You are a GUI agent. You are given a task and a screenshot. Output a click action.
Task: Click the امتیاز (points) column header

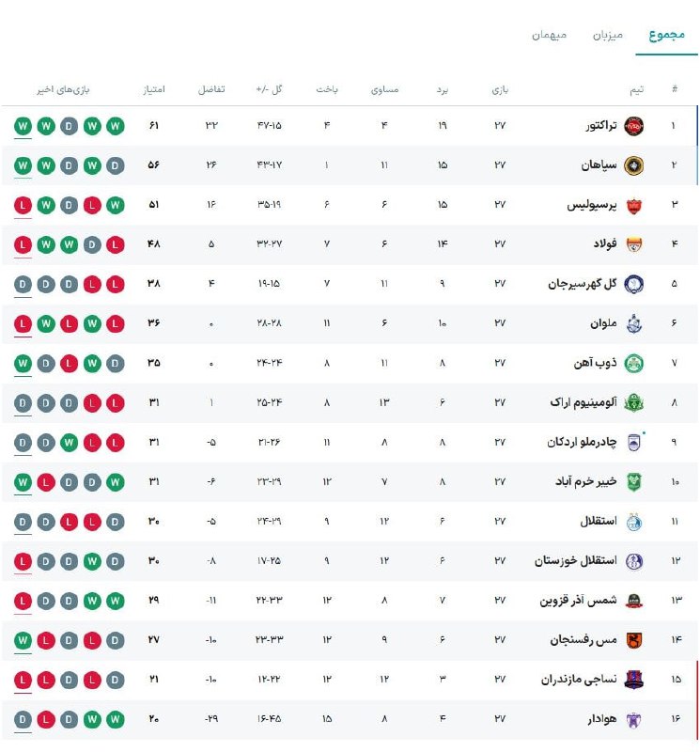[153, 89]
